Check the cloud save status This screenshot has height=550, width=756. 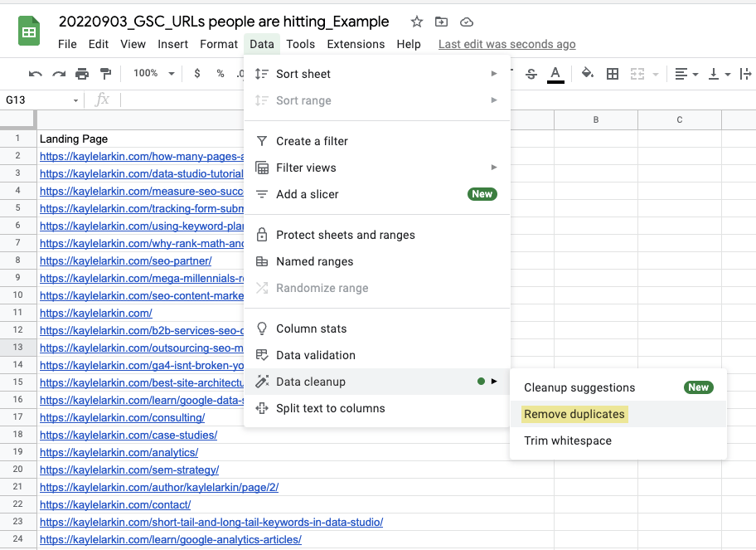tap(466, 22)
